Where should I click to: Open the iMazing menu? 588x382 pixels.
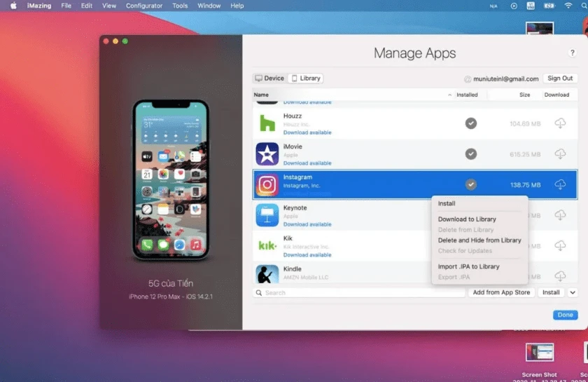tap(39, 6)
